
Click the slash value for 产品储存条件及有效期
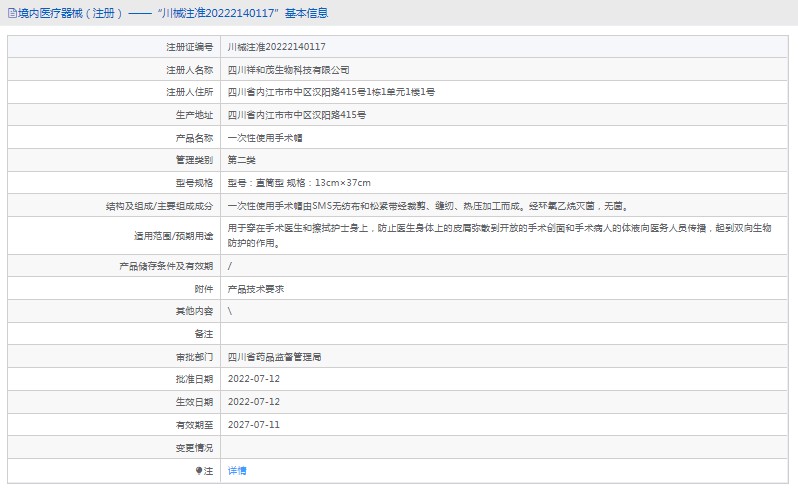pos(230,266)
